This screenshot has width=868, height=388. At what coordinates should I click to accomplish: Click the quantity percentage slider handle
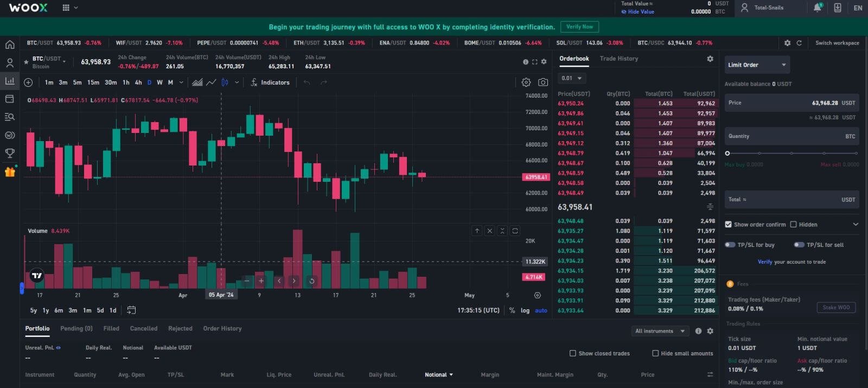point(727,154)
